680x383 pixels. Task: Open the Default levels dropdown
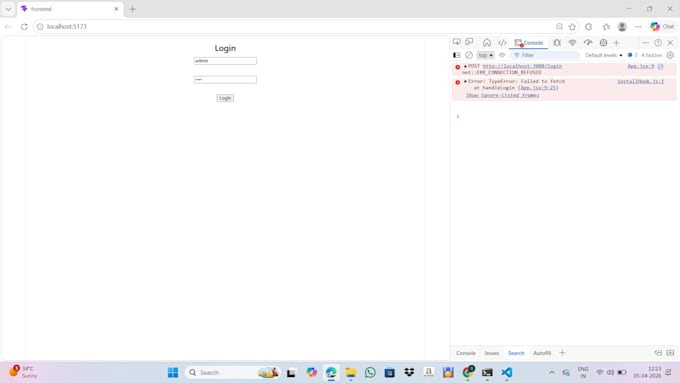pos(603,55)
